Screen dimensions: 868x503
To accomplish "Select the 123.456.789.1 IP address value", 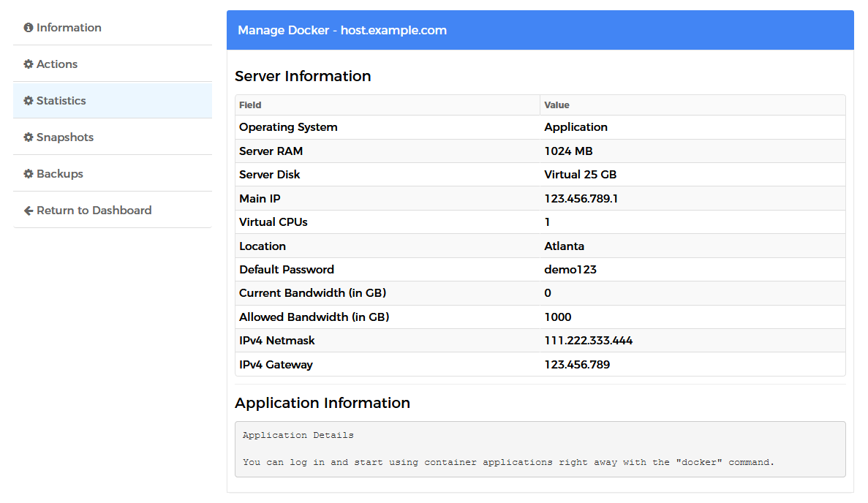I will (x=581, y=199).
